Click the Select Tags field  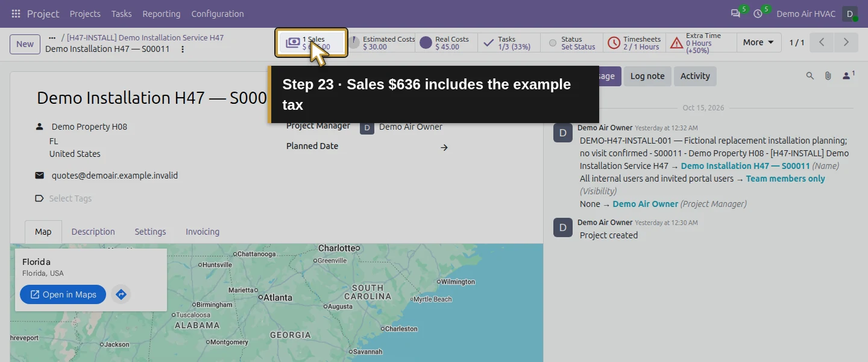(71, 198)
